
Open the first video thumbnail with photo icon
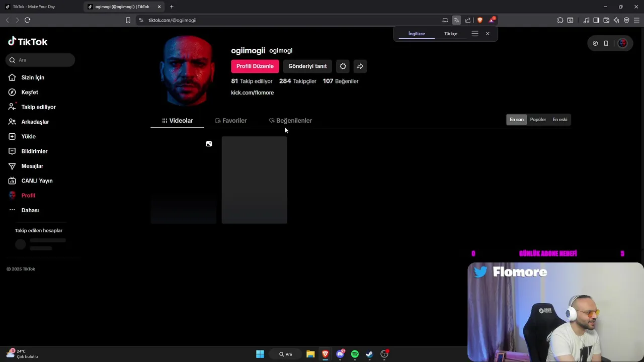click(183, 180)
